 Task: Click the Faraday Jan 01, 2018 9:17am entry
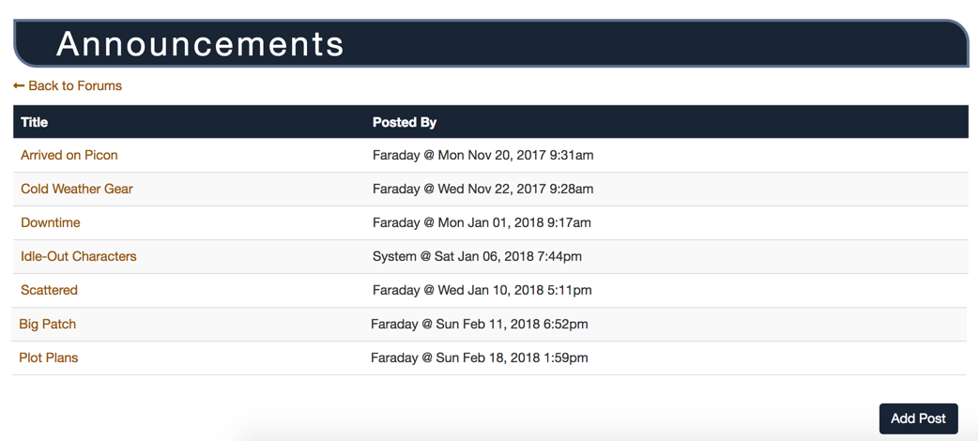pos(482,222)
